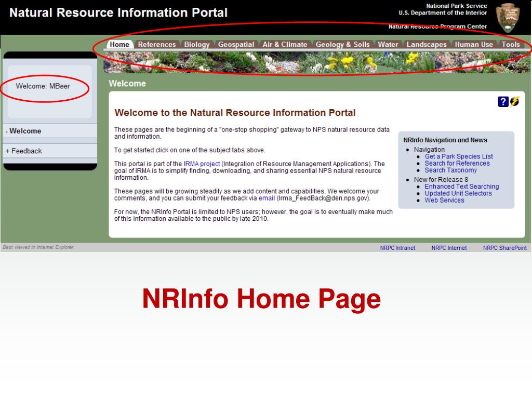Click the Best viewed in Internet Explorer note
The width and height of the screenshot is (532, 399).
coord(38,247)
